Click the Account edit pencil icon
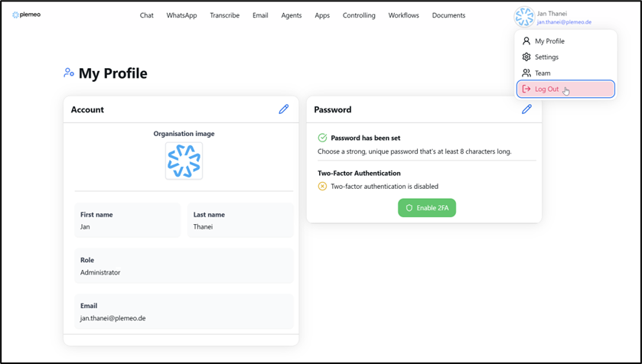The height and width of the screenshot is (364, 642). [x=284, y=109]
